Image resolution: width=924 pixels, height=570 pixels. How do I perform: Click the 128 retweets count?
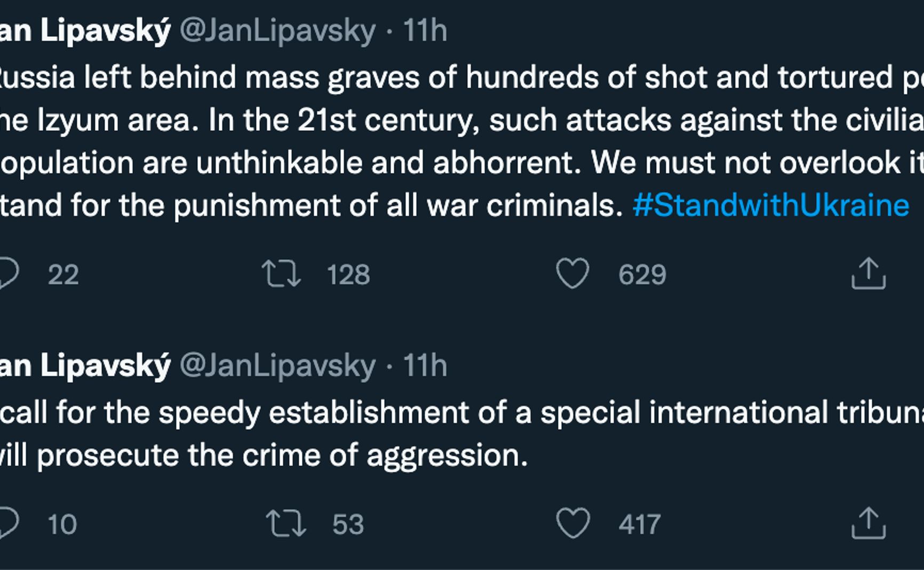pos(348,275)
